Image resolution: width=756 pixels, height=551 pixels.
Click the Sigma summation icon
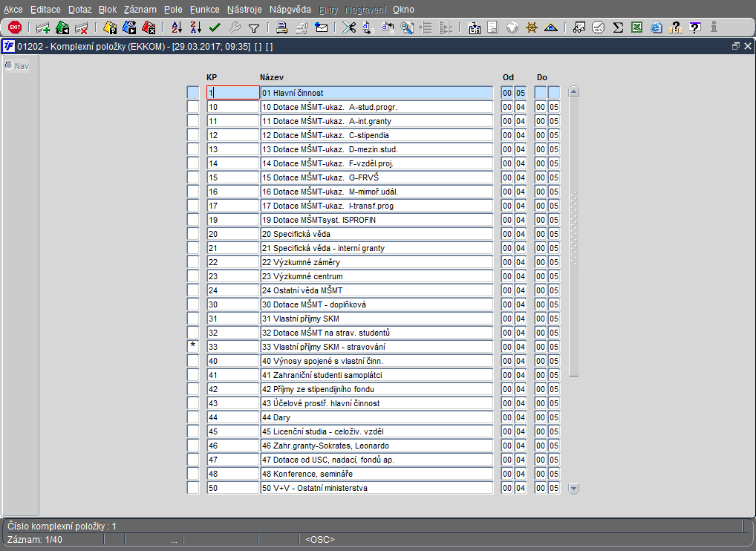point(618,28)
